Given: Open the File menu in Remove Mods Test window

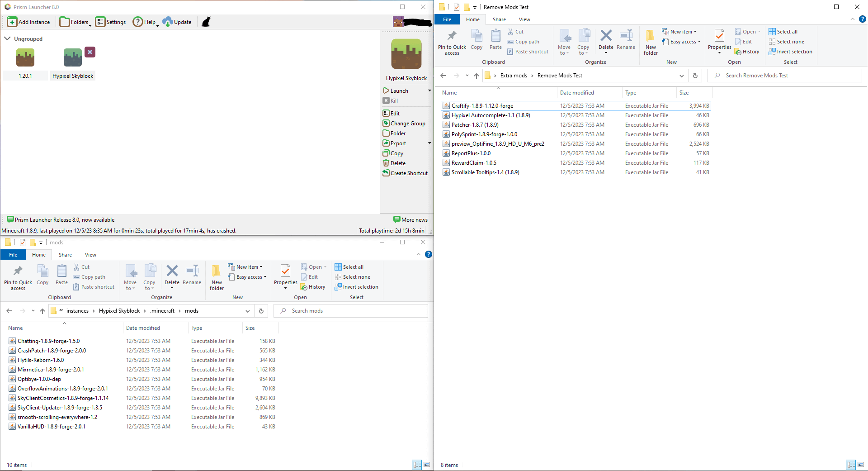Looking at the screenshot, I should pyautogui.click(x=447, y=19).
